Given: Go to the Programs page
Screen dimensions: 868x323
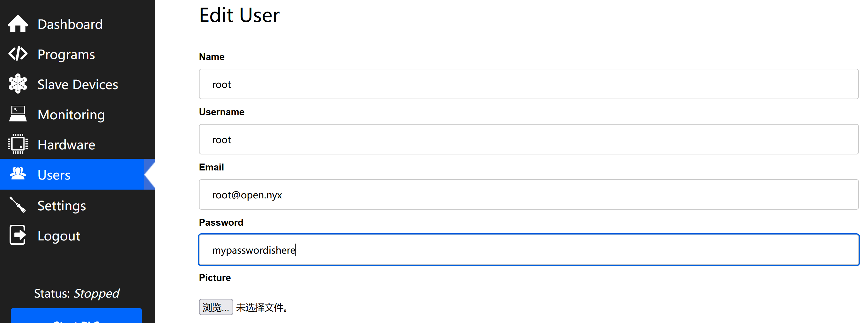Looking at the screenshot, I should tap(66, 55).
